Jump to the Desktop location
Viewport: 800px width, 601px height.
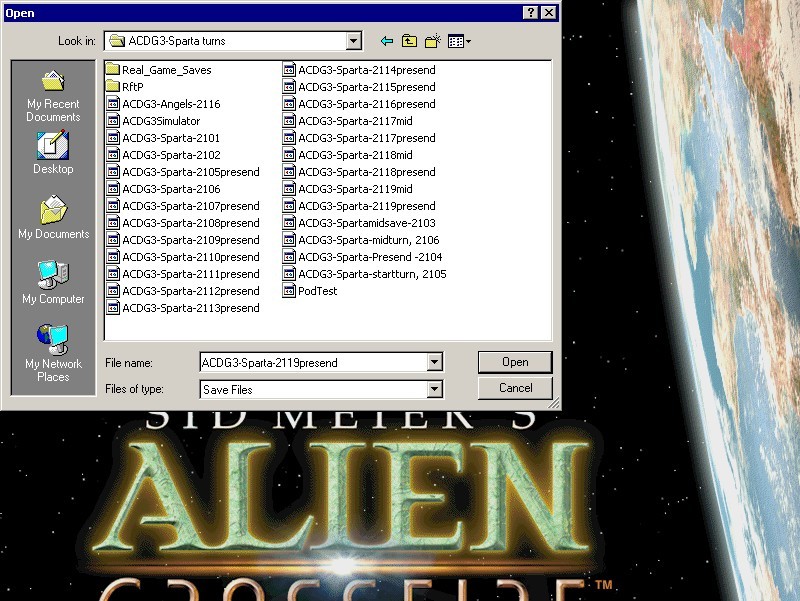coord(53,153)
